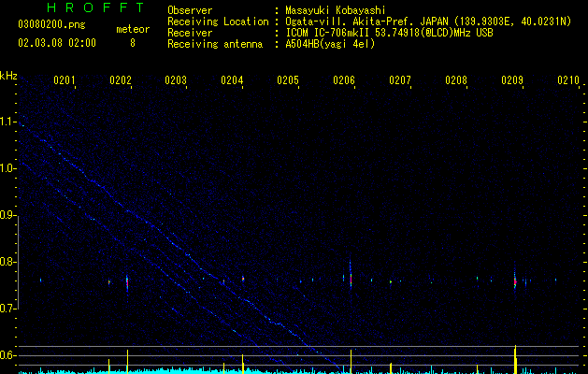Click the yellow level spike at 0206

[351, 362]
